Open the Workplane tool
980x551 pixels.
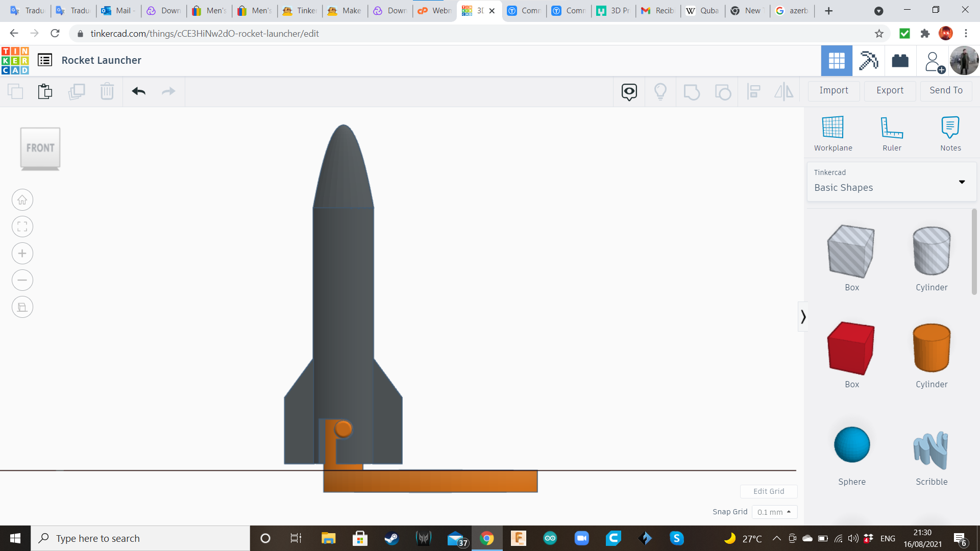(x=832, y=133)
